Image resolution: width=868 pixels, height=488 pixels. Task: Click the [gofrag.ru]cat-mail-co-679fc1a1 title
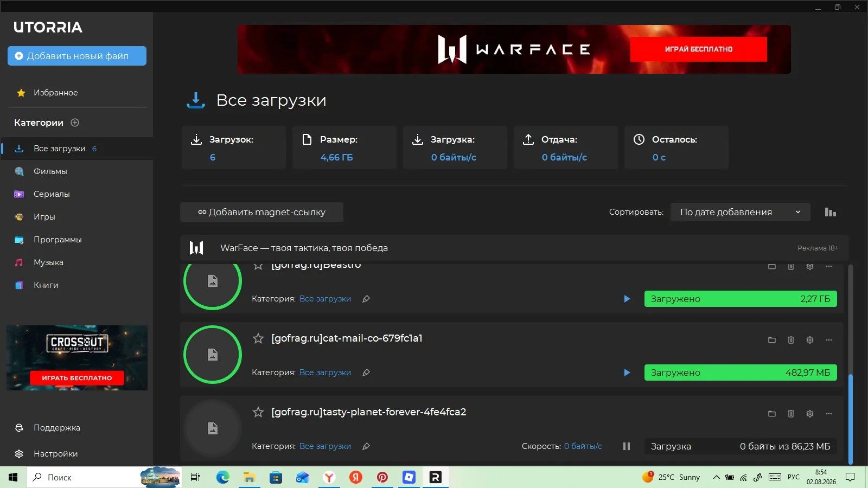click(347, 338)
